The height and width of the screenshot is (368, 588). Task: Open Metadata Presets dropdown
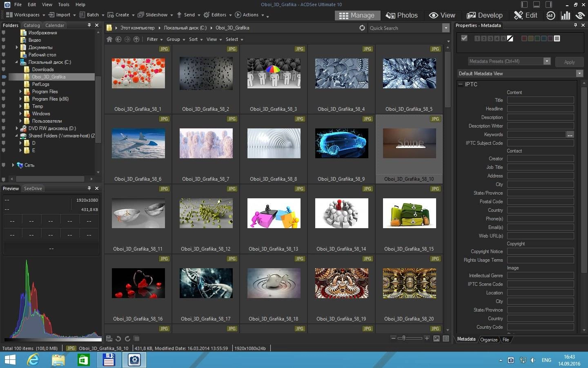[547, 61]
